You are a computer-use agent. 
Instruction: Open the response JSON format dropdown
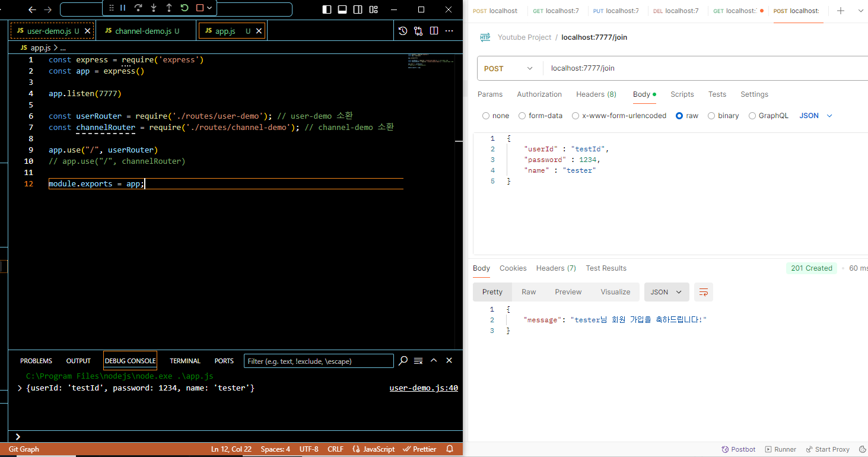point(667,292)
